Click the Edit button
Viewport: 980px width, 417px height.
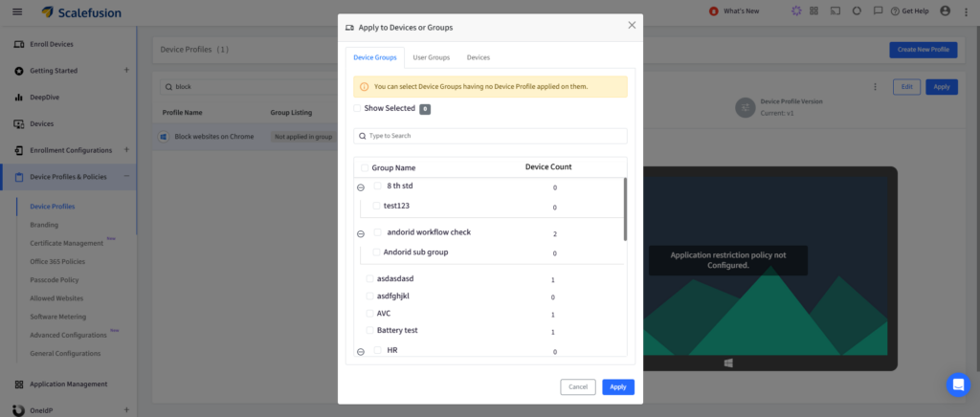pyautogui.click(x=907, y=87)
